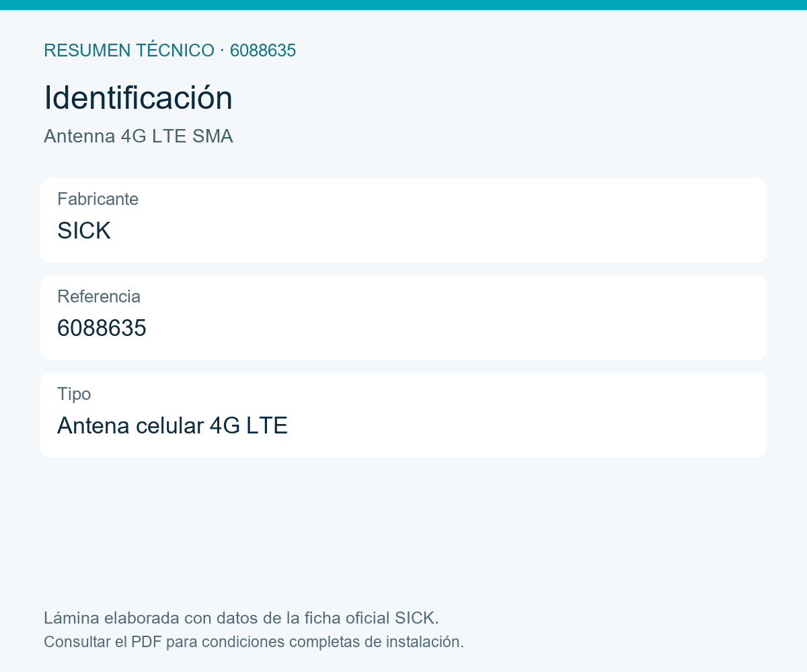Viewport: 807px width, 672px height.
Task: Click the 'Tipo' label
Action: pos(74,394)
